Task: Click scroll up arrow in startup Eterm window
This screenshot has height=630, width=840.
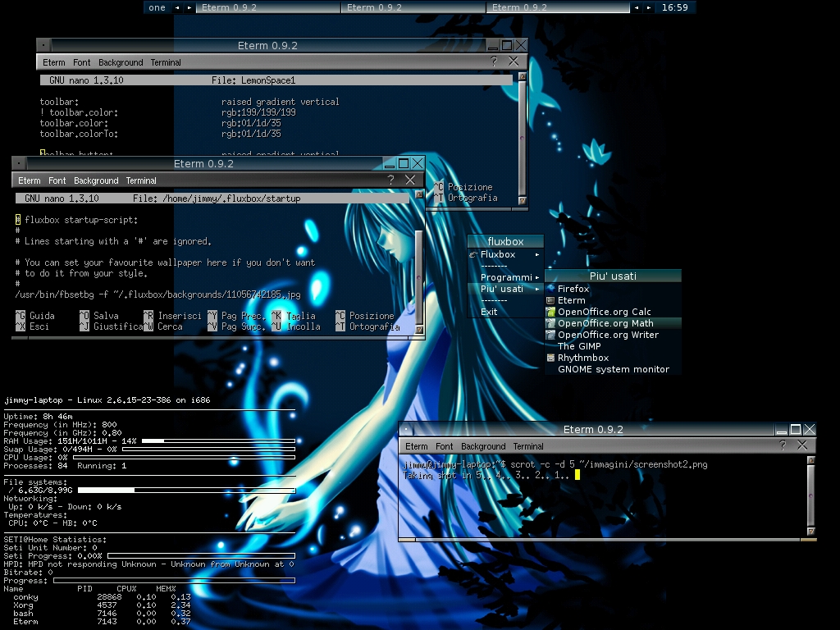Action: 419,194
